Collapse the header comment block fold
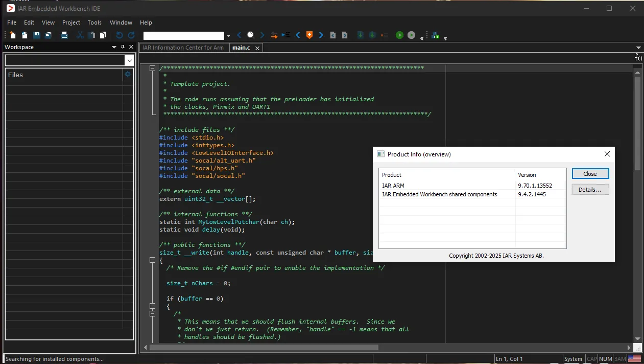The height and width of the screenshot is (364, 644). pos(152,69)
